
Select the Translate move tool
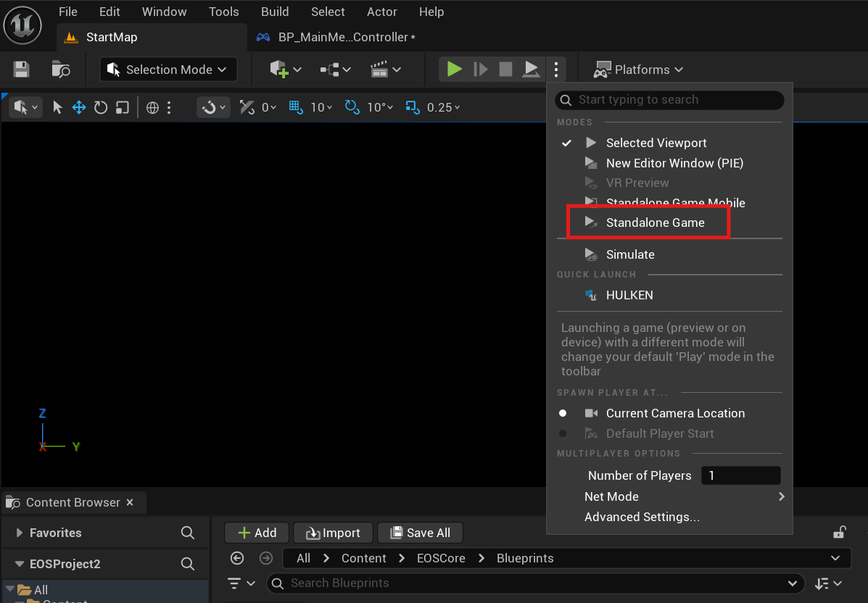(79, 107)
